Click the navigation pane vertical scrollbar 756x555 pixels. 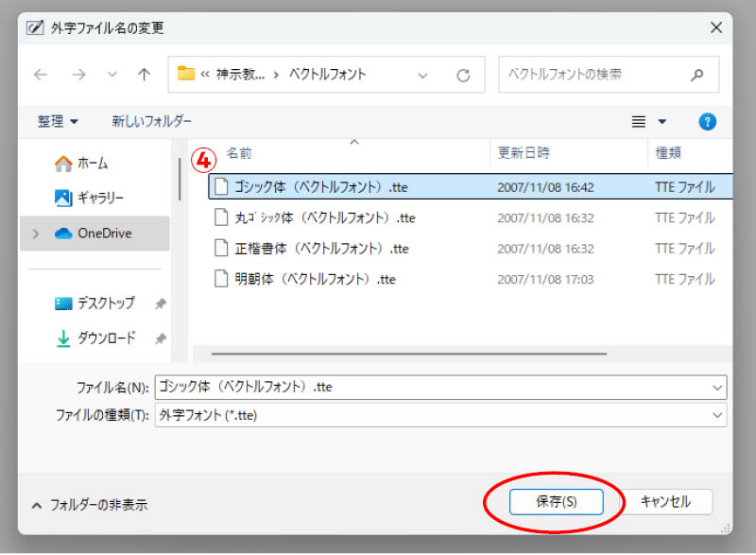pos(180,180)
